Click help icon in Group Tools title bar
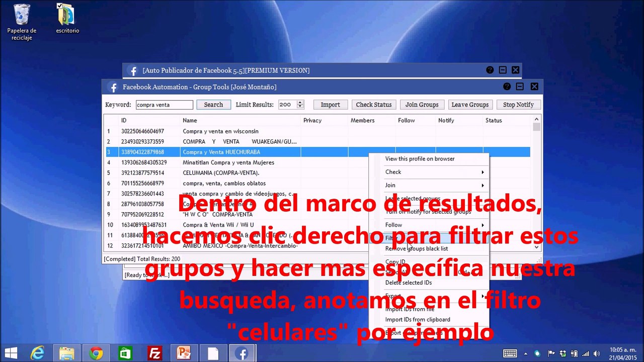Image resolution: width=644 pixels, height=362 pixels. pos(507,87)
